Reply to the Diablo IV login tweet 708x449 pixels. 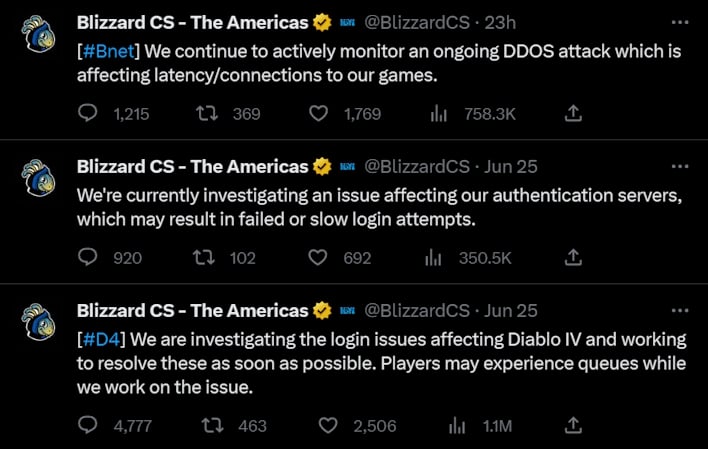88,425
